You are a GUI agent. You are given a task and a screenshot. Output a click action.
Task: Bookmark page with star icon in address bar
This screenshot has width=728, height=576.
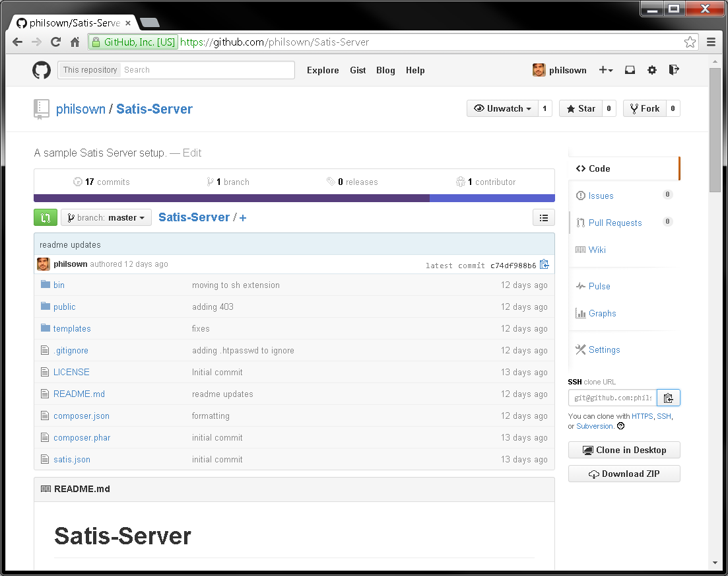click(690, 42)
